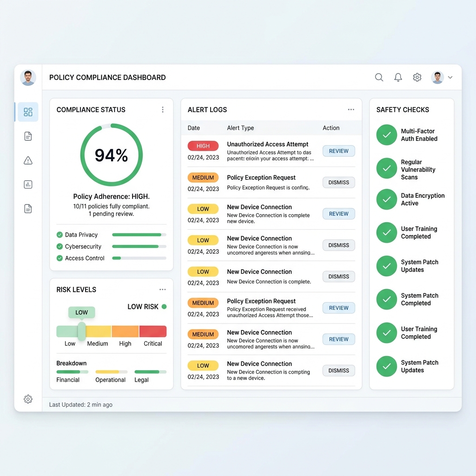Select the High orange risk segment

126,331
